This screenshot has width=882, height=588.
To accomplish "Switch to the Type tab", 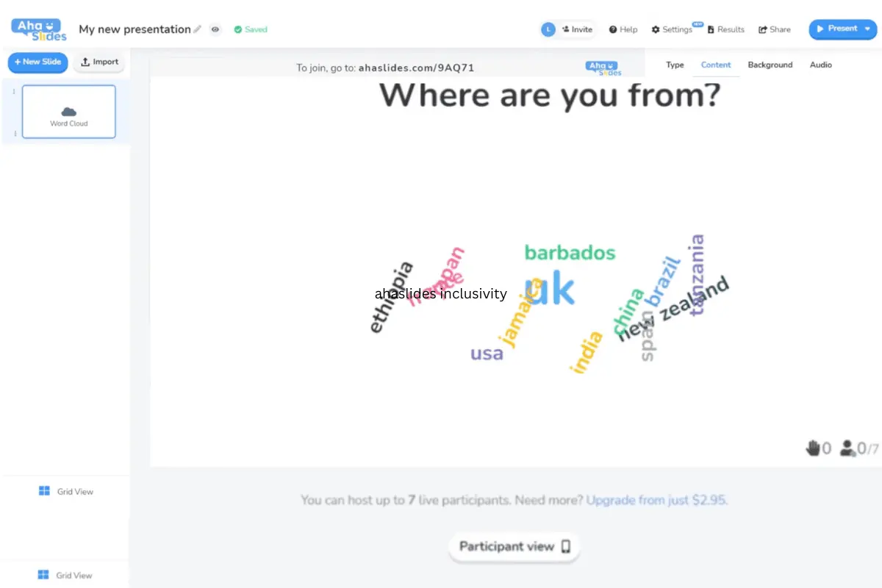I will point(675,65).
